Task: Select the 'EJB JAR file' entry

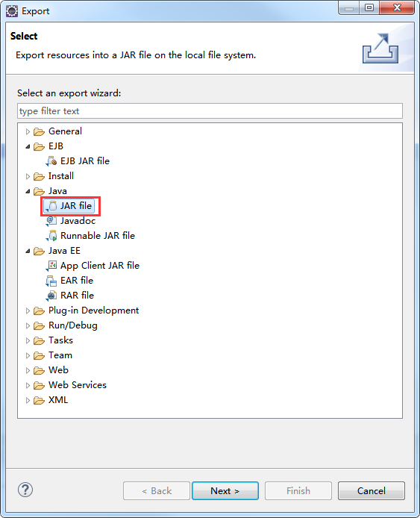Action: 85,161
